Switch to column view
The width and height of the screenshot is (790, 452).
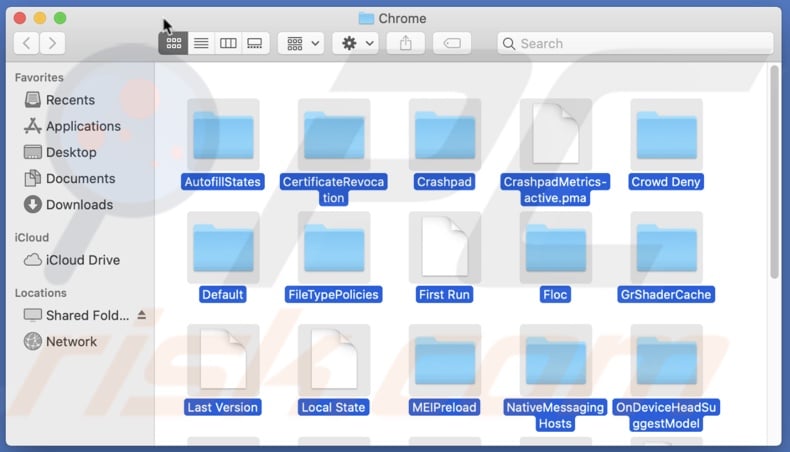click(228, 43)
